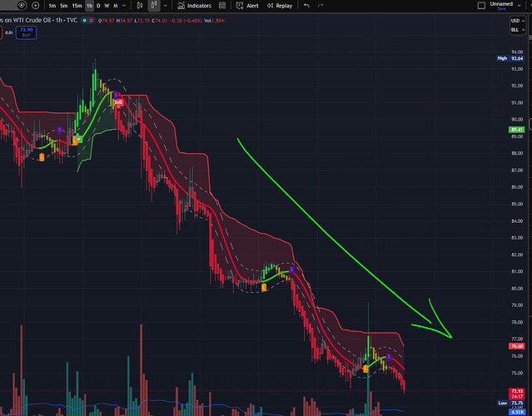Click the red Sell signal label
The width and height of the screenshot is (532, 416).
118,102
